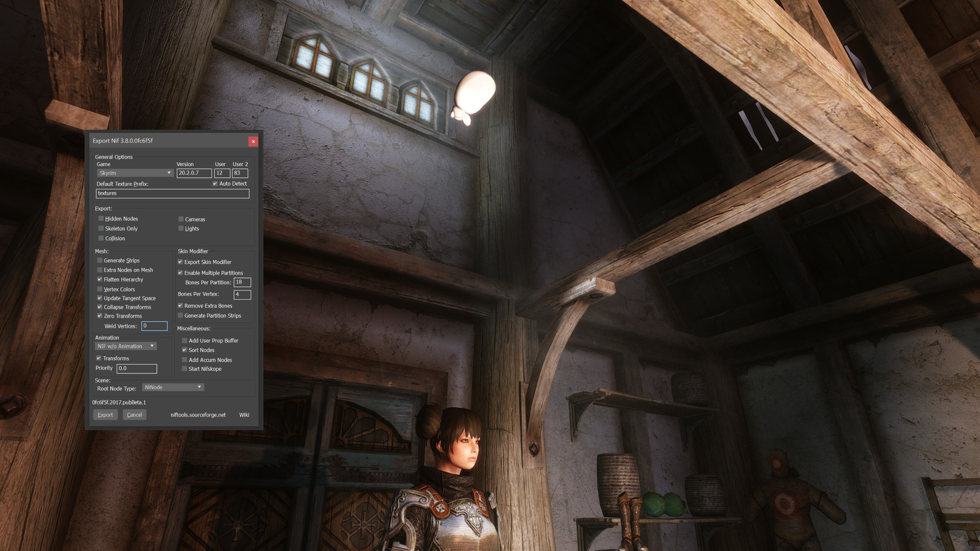
Task: Enable Skeleton Only export
Action: pyautogui.click(x=101, y=229)
